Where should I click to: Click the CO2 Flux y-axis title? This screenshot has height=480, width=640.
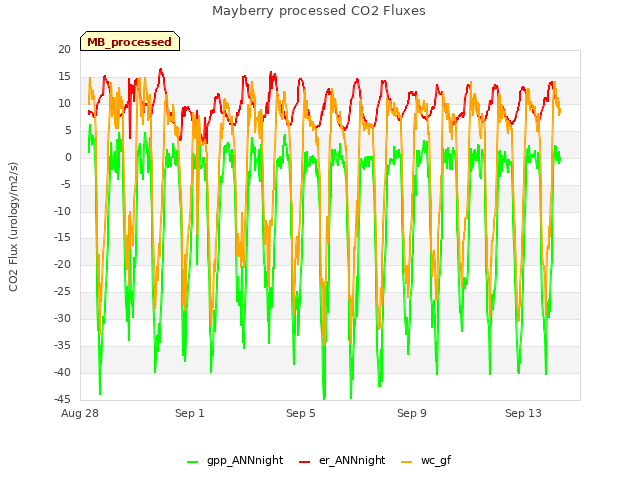pyautogui.click(x=13, y=227)
